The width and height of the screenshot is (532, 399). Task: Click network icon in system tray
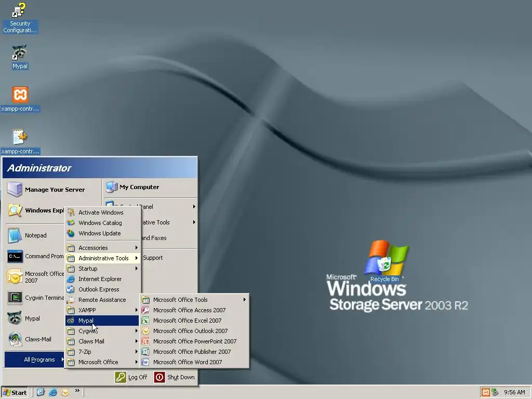click(495, 393)
